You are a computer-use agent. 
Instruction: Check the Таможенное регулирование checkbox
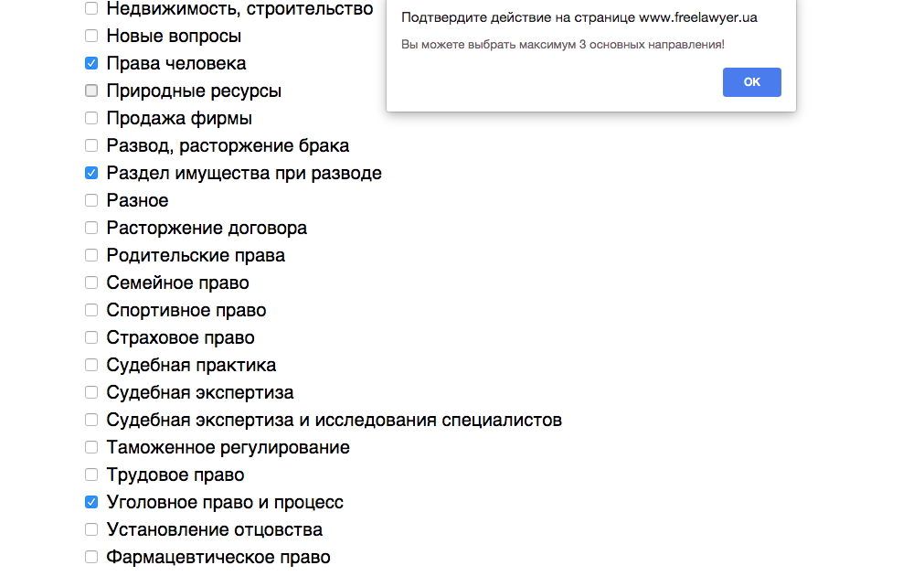(91, 447)
